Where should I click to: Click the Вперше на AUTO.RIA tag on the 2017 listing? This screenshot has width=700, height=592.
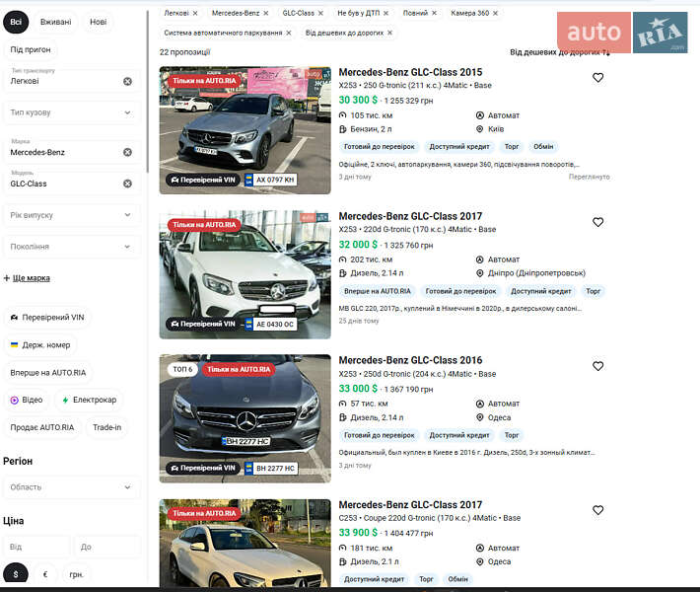378,291
